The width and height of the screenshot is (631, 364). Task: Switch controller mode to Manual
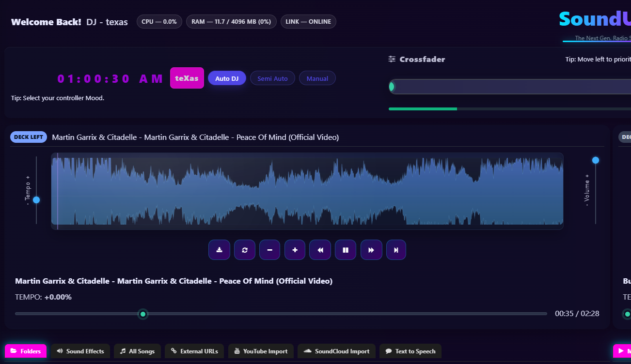coord(317,78)
